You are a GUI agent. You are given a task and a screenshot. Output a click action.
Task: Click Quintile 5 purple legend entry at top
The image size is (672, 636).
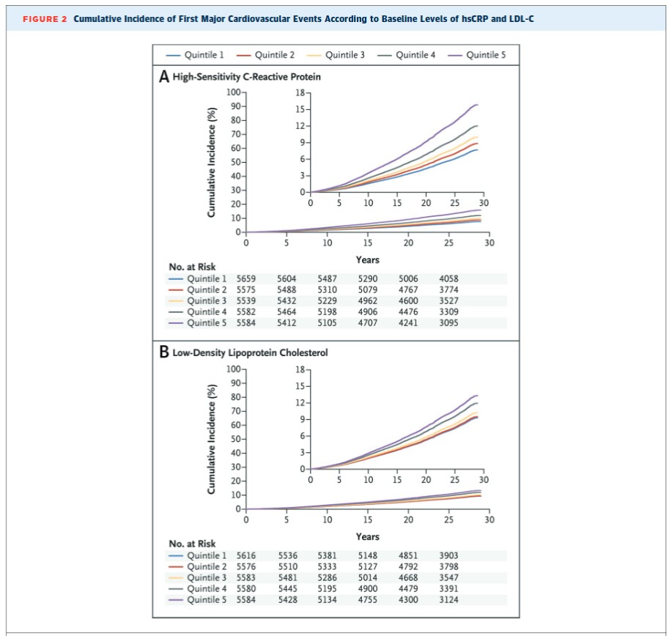coord(478,55)
